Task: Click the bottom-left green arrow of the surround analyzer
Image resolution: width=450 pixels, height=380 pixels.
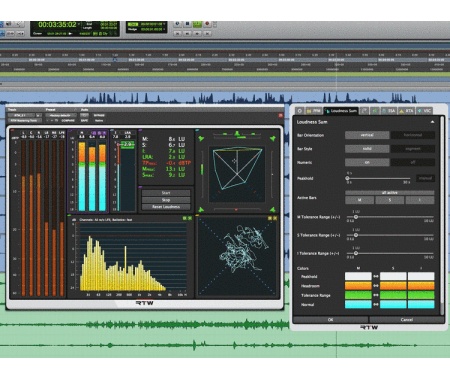Action: point(201,210)
